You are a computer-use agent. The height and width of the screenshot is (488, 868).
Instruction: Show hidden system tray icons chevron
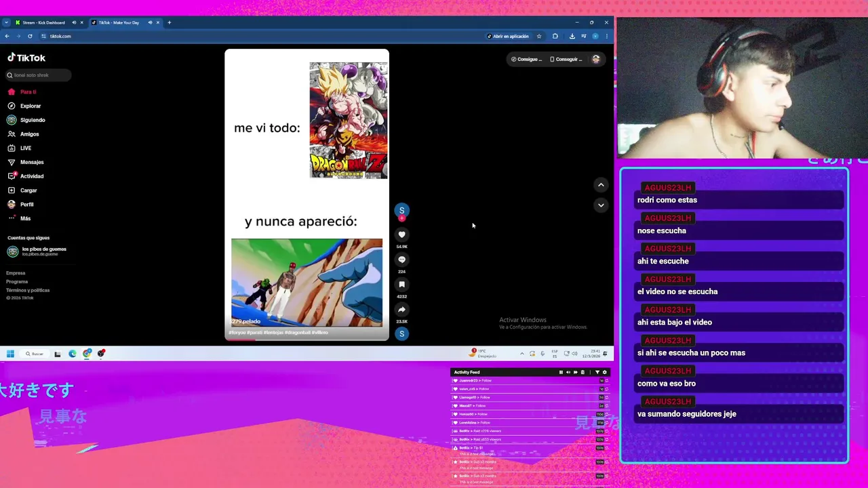tap(521, 354)
